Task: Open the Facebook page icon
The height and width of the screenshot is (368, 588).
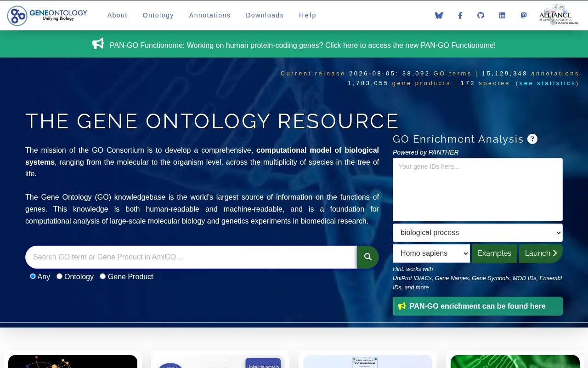Action: 460,15
